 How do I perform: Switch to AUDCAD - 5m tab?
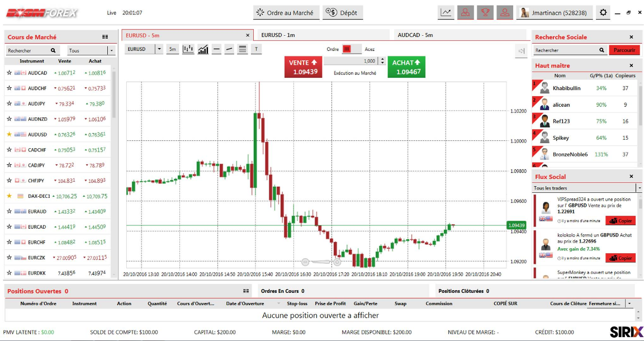(460, 35)
